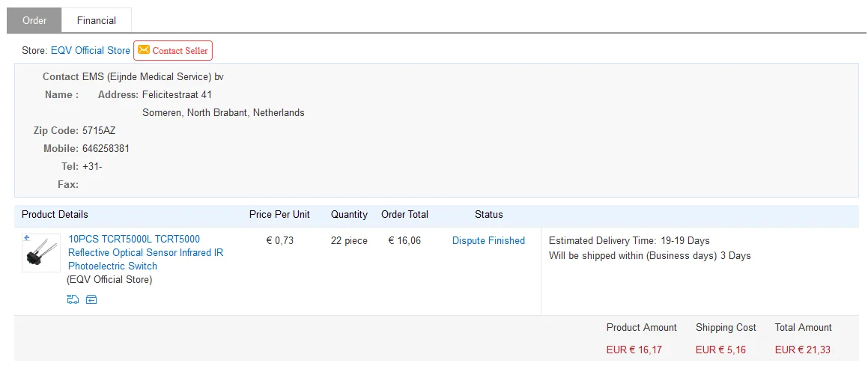This screenshot has height=369, width=868.
Task: Open the TCRT5000 sensor product thumbnail
Action: coord(41,253)
